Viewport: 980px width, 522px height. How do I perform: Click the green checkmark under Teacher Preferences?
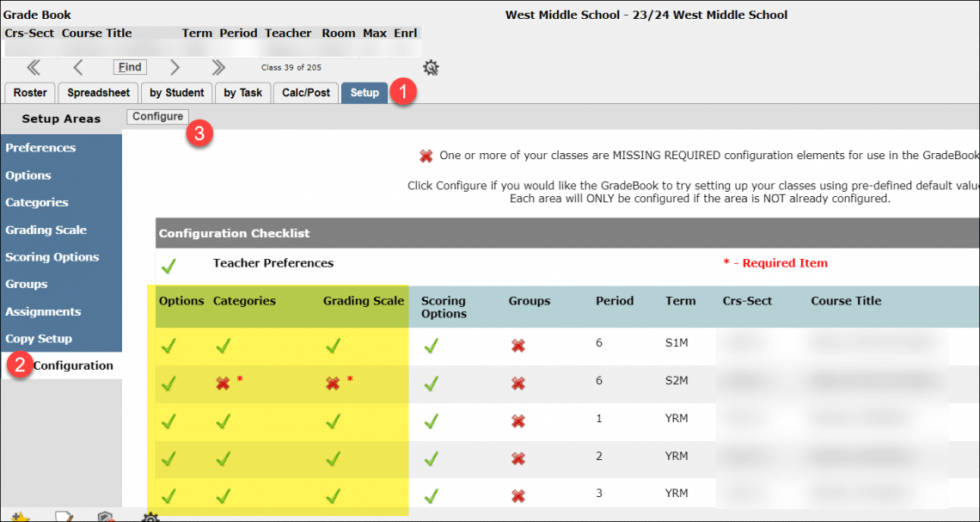(168, 263)
